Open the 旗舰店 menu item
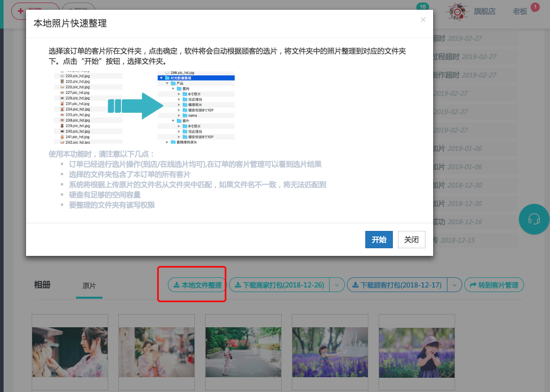Screen dimensions: 550x392 click(x=485, y=11)
